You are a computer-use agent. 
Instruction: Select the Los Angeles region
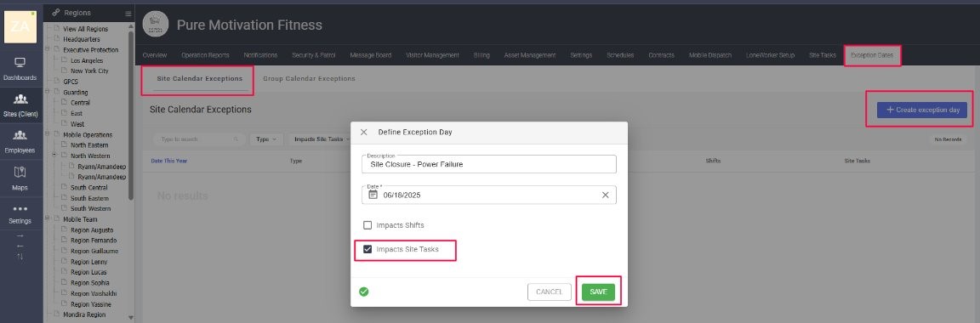tap(87, 60)
